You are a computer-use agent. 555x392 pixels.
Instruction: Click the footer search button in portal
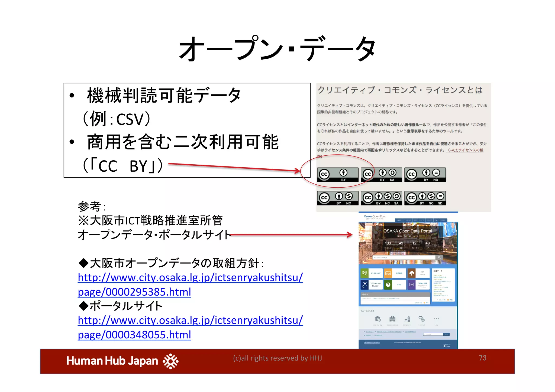point(447,334)
